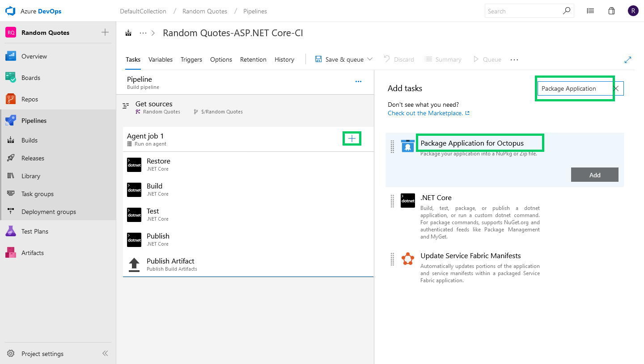The image size is (644, 364).
Task: Switch to the History tab
Action: [x=284, y=59]
